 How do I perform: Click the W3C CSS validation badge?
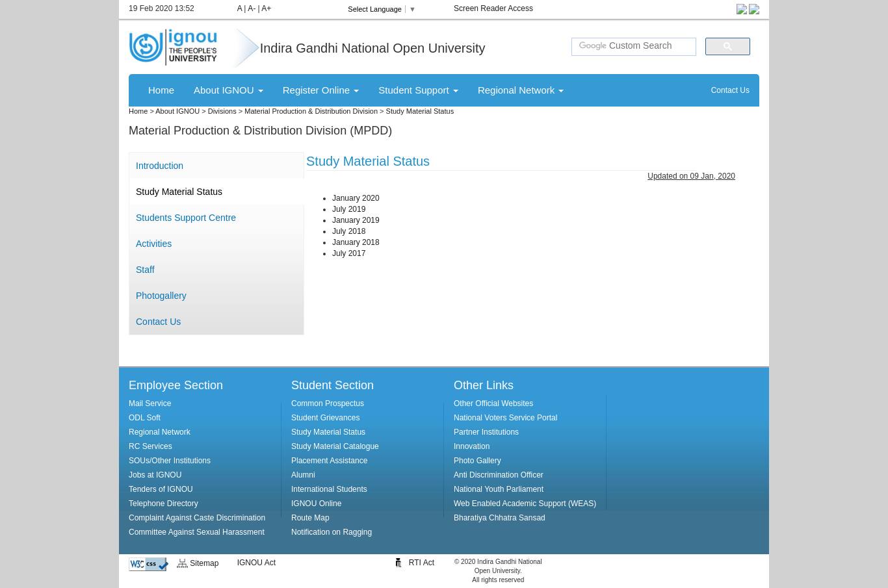pyautogui.click(x=148, y=564)
